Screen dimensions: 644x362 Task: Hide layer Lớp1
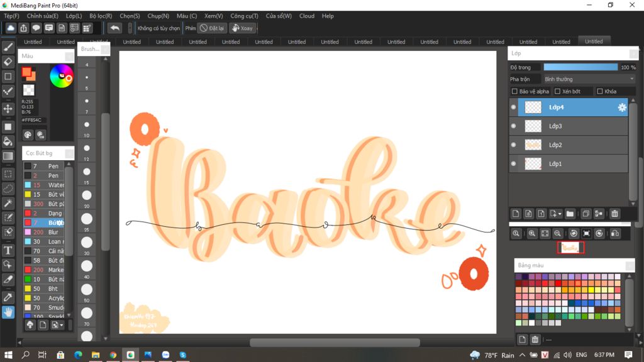click(x=513, y=164)
